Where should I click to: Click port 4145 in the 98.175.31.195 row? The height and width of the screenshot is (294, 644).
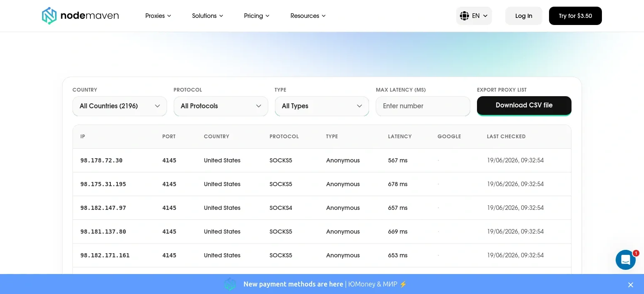tap(169, 184)
